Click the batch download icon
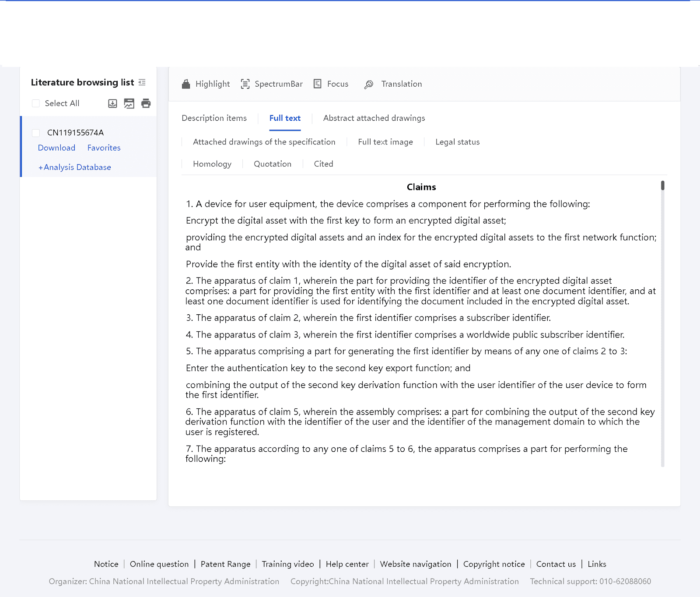This screenshot has height=597, width=700. click(x=112, y=103)
